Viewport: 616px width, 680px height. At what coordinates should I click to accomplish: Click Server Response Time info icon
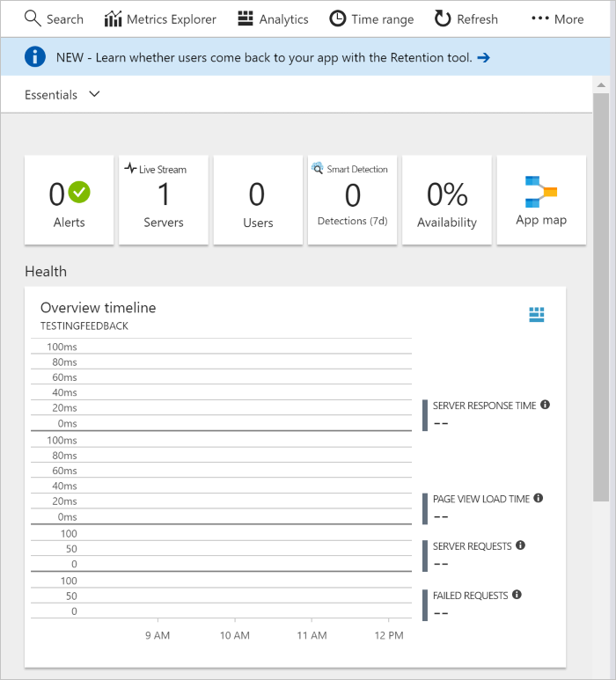546,405
